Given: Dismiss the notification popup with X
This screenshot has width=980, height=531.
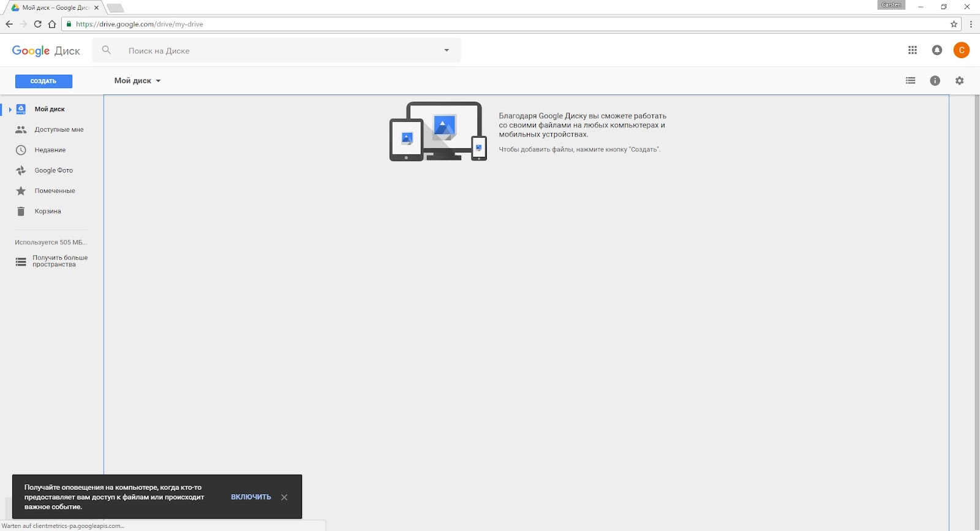Looking at the screenshot, I should (284, 497).
